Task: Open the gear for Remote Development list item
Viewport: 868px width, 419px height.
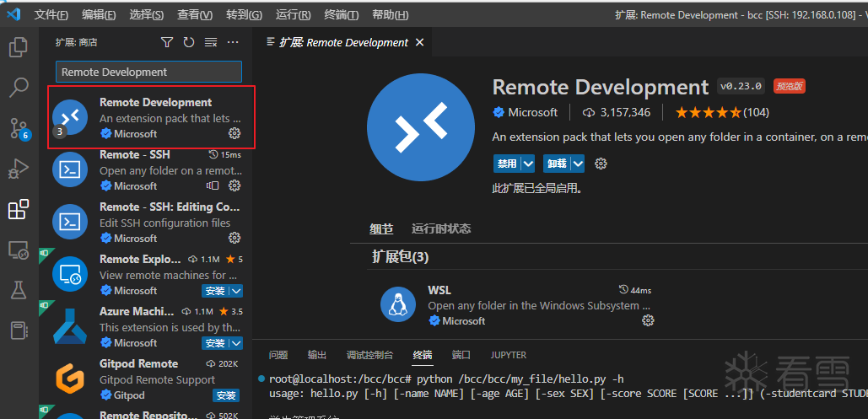Action: (x=235, y=133)
